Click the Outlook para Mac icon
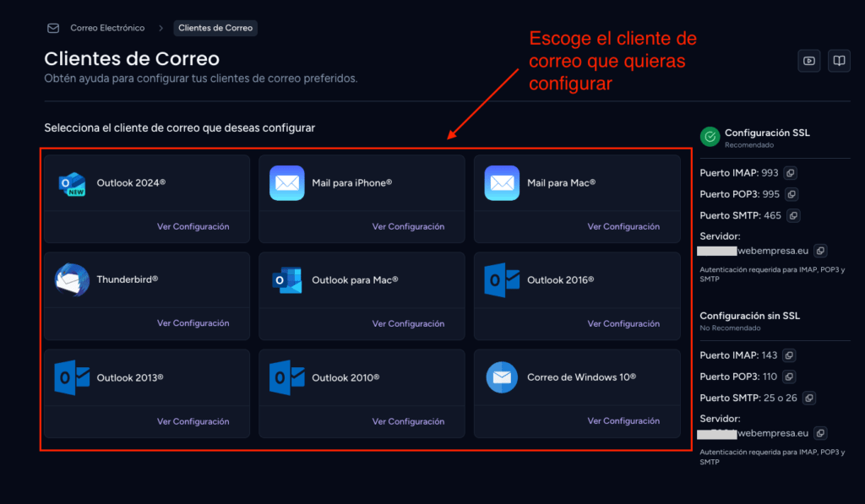Image resolution: width=865 pixels, height=504 pixels. click(x=287, y=280)
